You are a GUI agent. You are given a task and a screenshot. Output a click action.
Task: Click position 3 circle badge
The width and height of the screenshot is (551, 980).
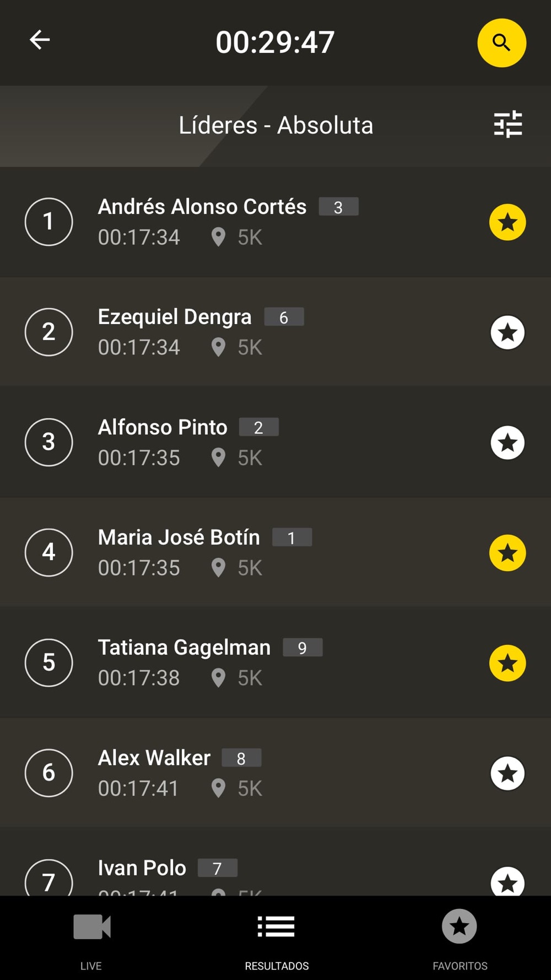pos(48,442)
